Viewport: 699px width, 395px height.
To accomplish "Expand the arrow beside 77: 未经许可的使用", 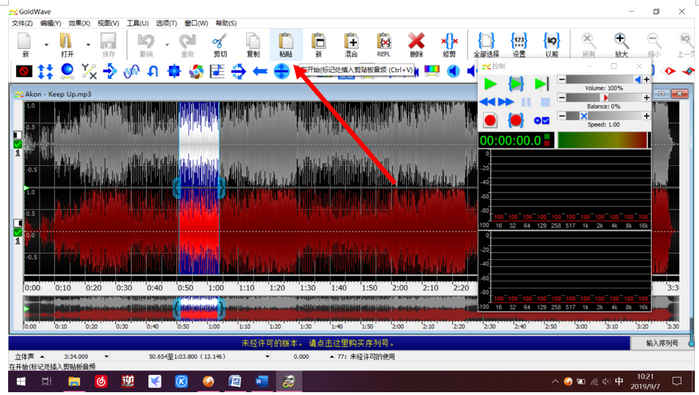I will point(332,357).
